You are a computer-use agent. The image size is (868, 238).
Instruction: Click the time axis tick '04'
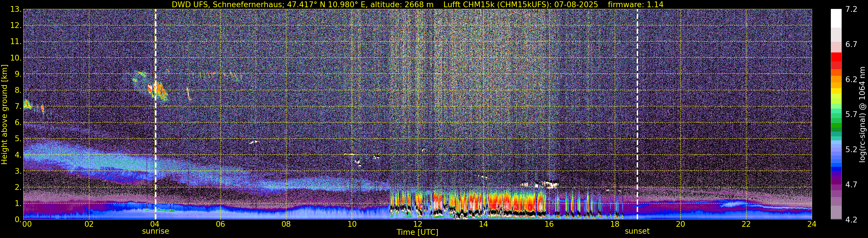click(155, 224)
